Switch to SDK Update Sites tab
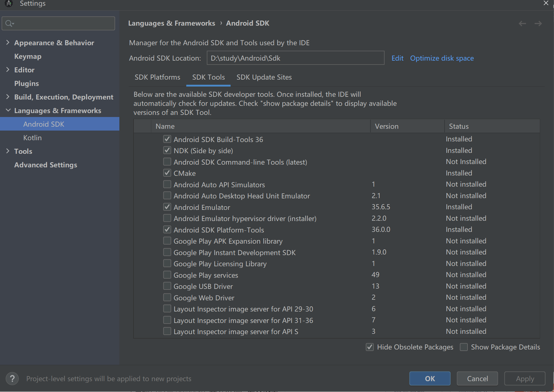The width and height of the screenshot is (554, 392). pyautogui.click(x=264, y=77)
